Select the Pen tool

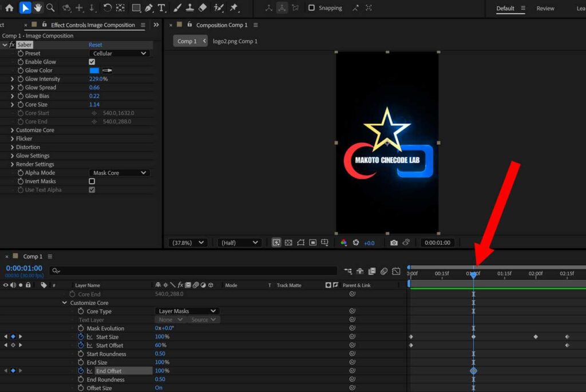[149, 7]
